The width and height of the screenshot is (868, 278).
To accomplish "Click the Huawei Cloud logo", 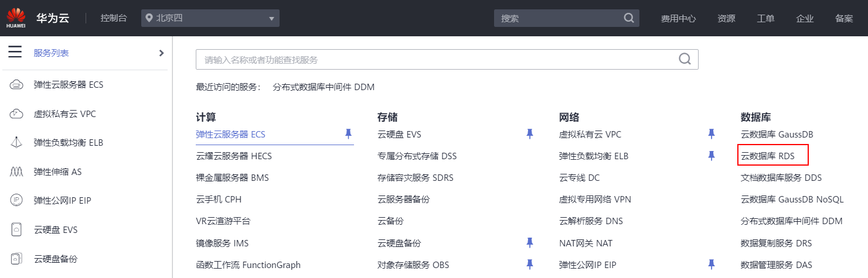I will pyautogui.click(x=16, y=18).
